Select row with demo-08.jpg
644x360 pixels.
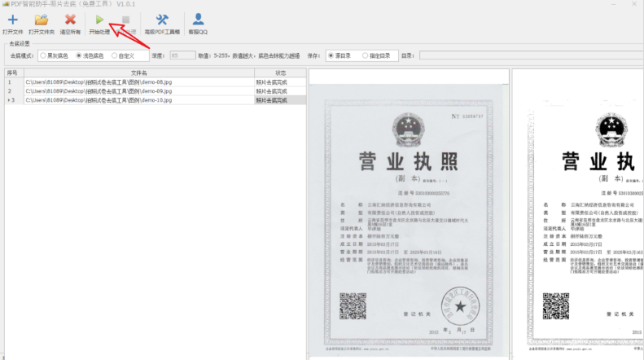click(156, 82)
